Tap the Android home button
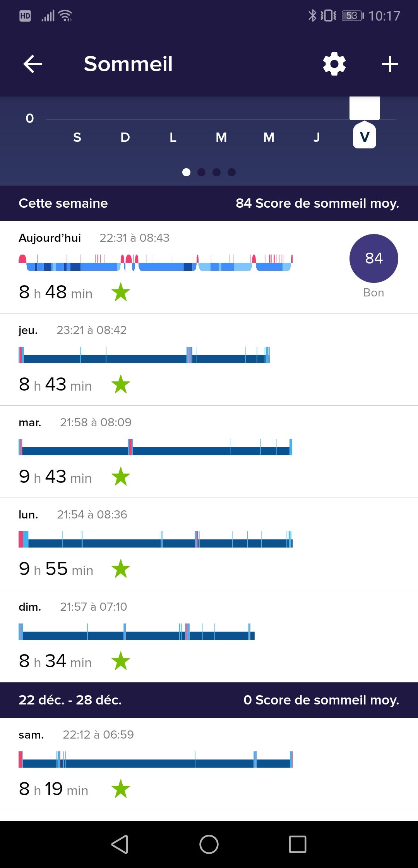The image size is (418, 868). [209, 844]
